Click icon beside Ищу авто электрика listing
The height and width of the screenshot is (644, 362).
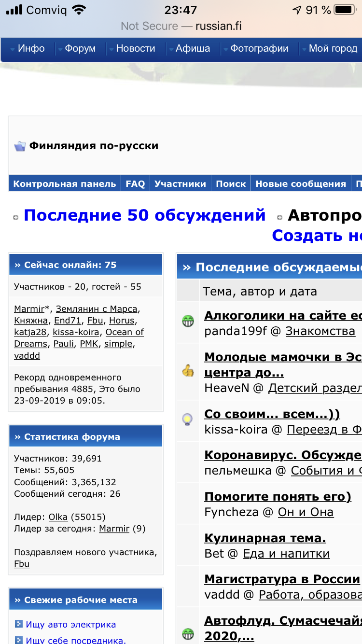19,624
